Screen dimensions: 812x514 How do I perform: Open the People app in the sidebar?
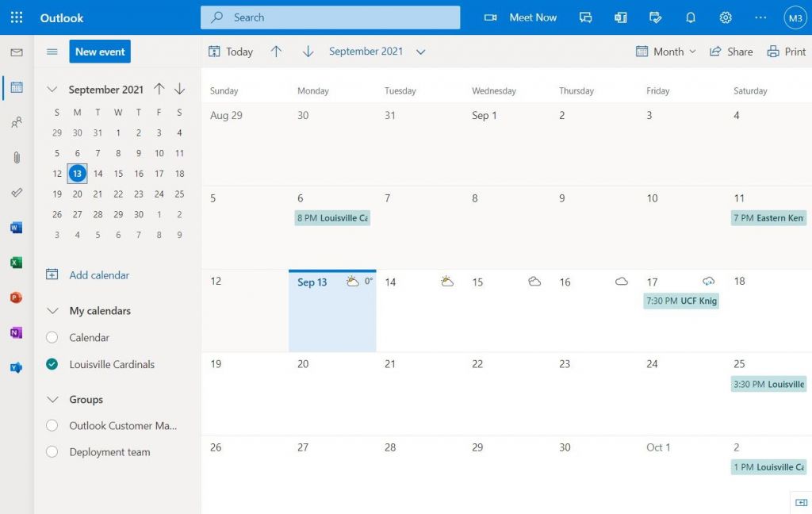pos(16,121)
